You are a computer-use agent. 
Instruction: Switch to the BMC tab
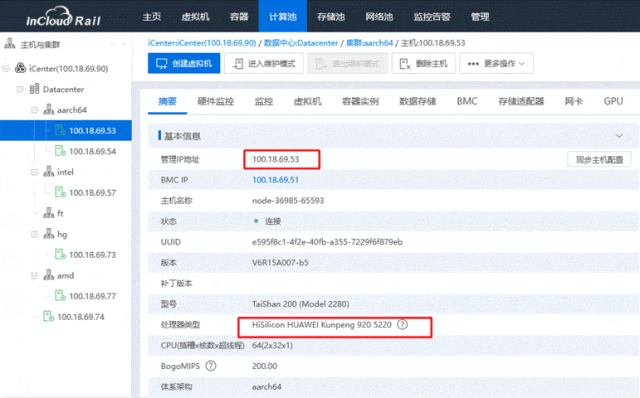[467, 101]
